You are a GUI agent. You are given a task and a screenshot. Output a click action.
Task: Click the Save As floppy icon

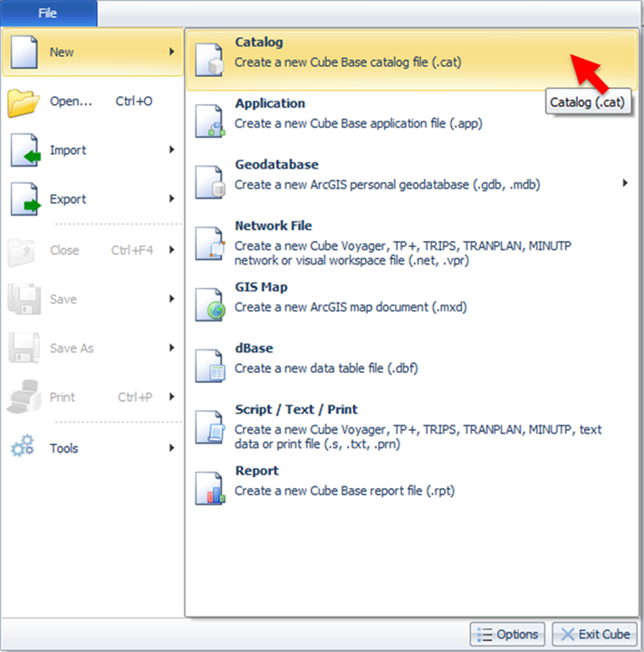24,348
